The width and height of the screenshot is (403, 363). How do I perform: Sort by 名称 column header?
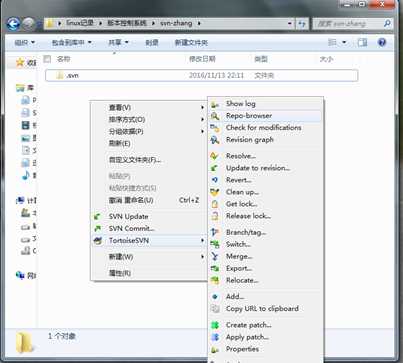63,59
